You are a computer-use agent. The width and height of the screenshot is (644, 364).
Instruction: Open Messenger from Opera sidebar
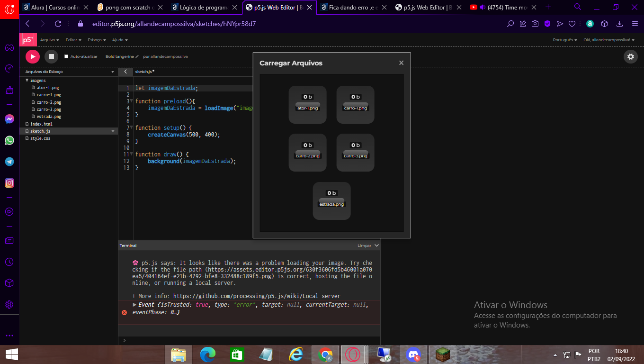pos(9,119)
